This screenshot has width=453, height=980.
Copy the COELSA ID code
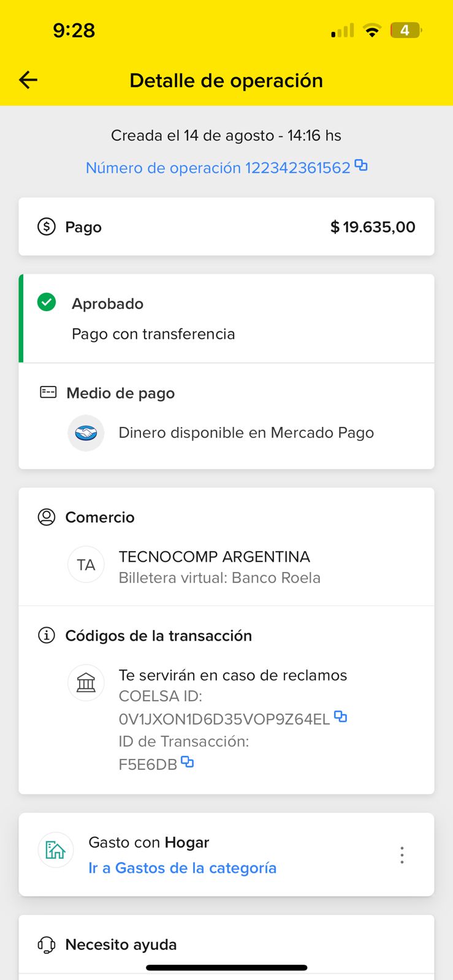(x=341, y=716)
